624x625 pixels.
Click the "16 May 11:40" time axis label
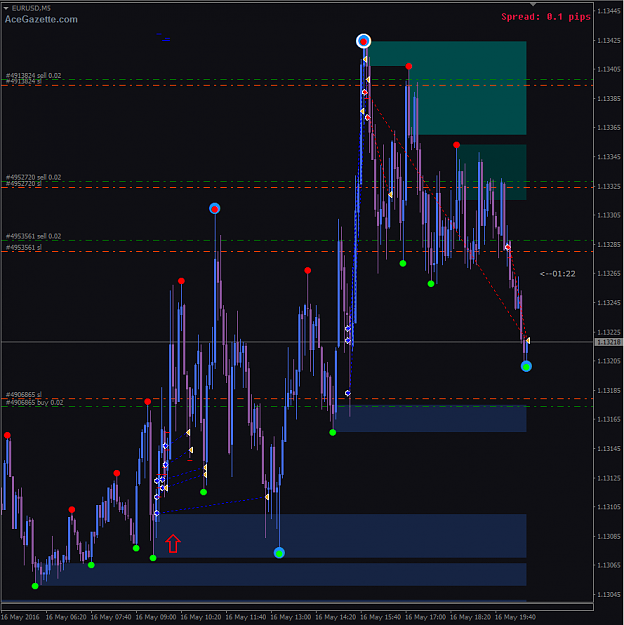pos(246,617)
